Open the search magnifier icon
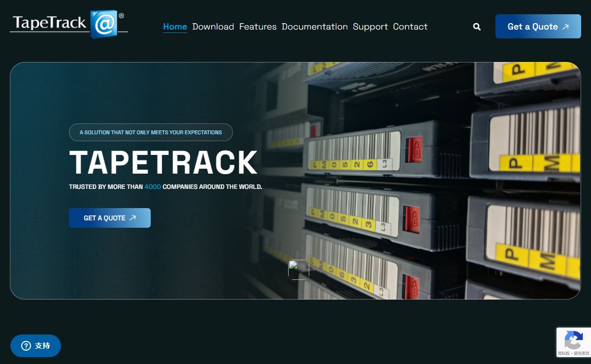The width and height of the screenshot is (591, 364). pos(477,27)
